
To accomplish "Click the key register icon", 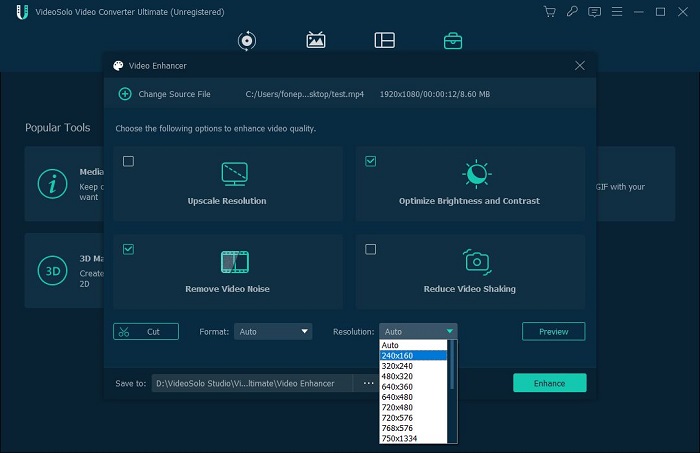I will [572, 12].
